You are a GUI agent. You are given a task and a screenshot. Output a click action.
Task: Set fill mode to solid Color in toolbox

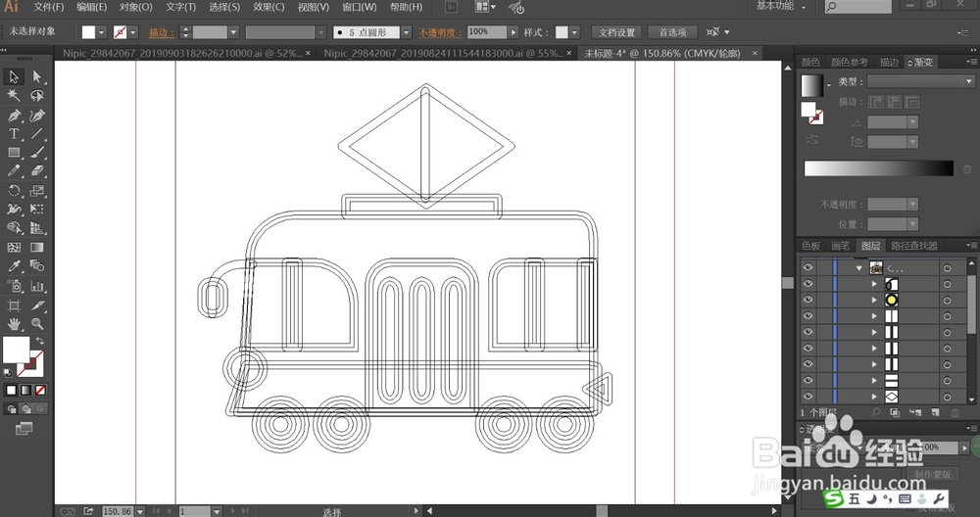(11, 391)
